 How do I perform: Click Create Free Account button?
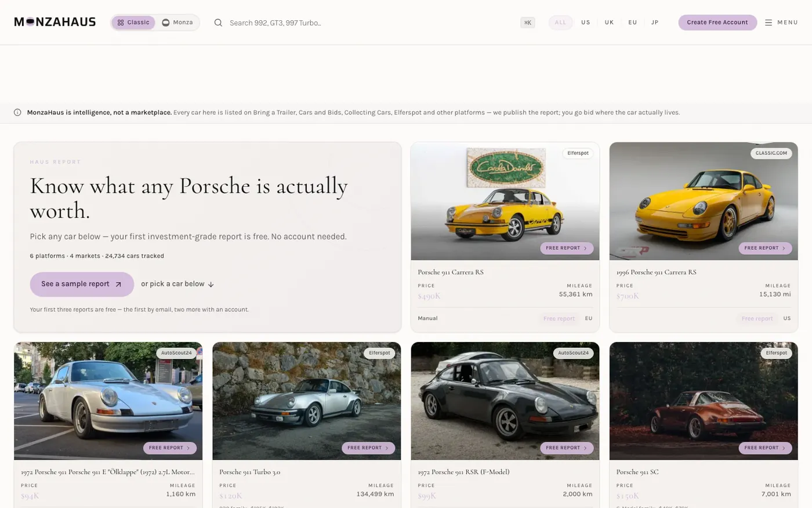point(717,23)
